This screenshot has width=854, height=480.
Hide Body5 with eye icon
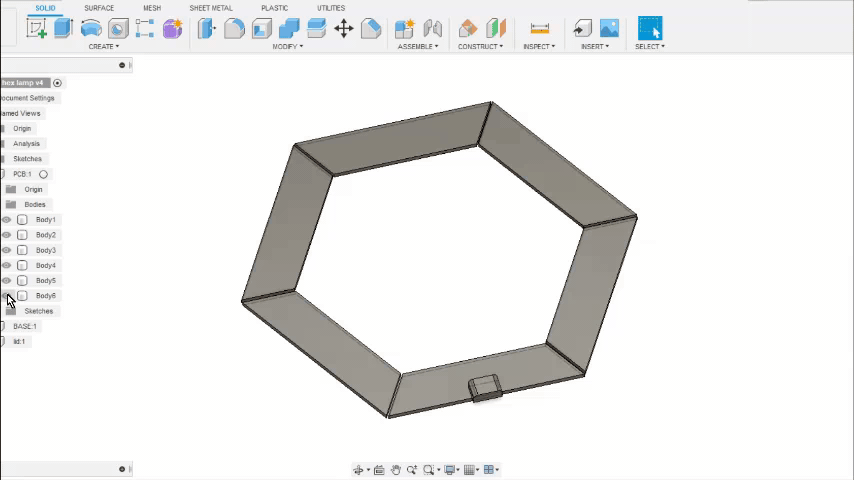[x=6, y=281]
